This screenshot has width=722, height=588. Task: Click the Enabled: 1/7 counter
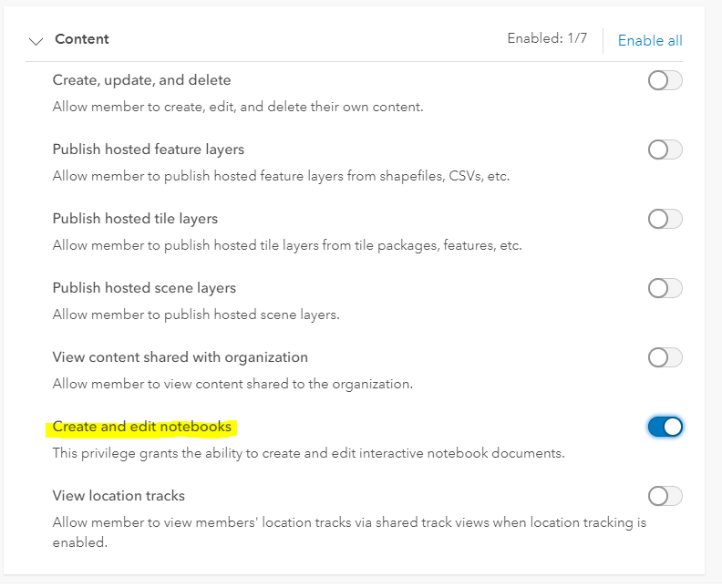coord(547,38)
